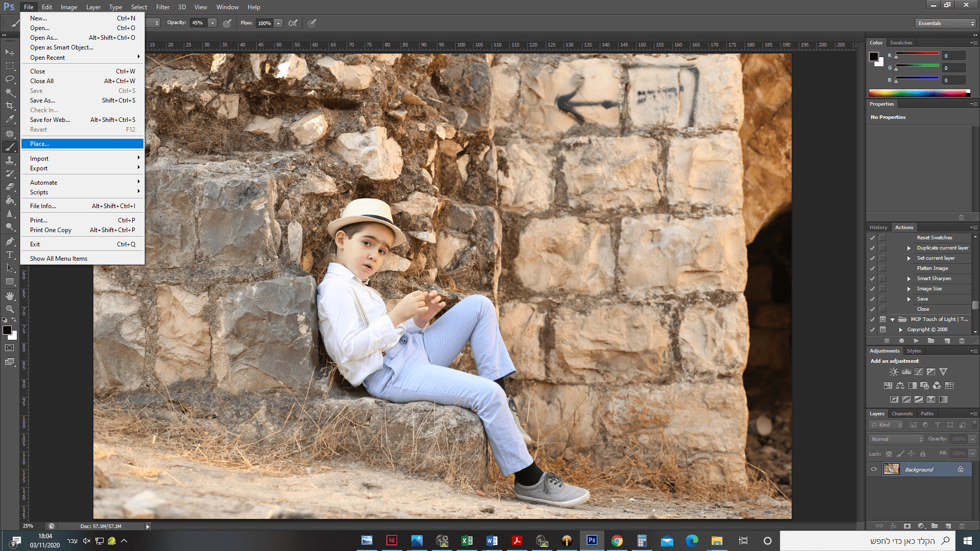Select the Hand tool
The width and height of the screenshot is (980, 551).
[10, 296]
